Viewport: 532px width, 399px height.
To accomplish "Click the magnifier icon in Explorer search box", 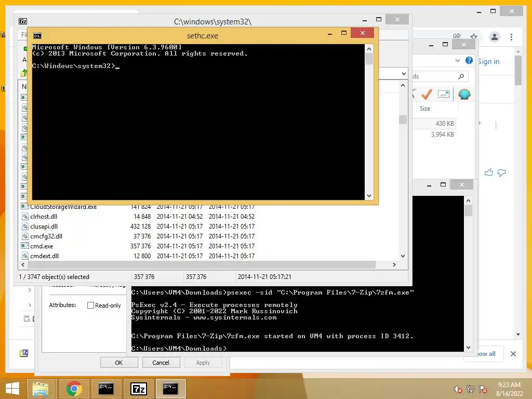I will coord(461,76).
